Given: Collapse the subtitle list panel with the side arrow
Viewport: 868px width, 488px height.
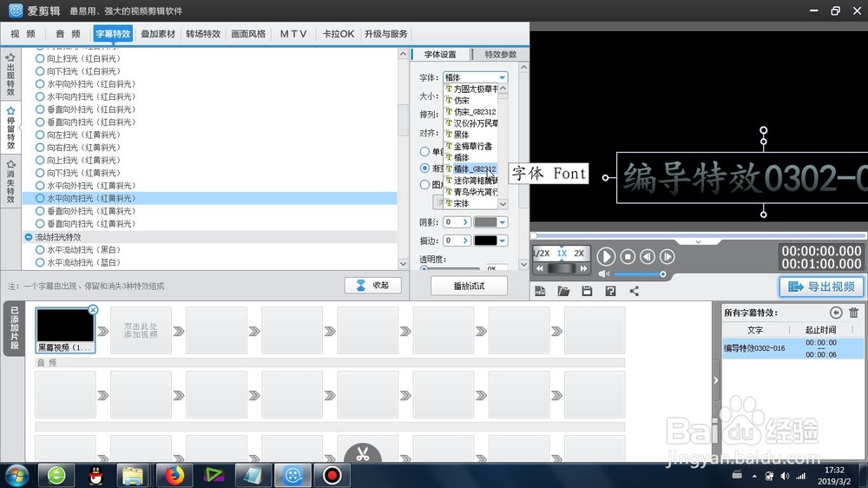Looking at the screenshot, I should 716,380.
